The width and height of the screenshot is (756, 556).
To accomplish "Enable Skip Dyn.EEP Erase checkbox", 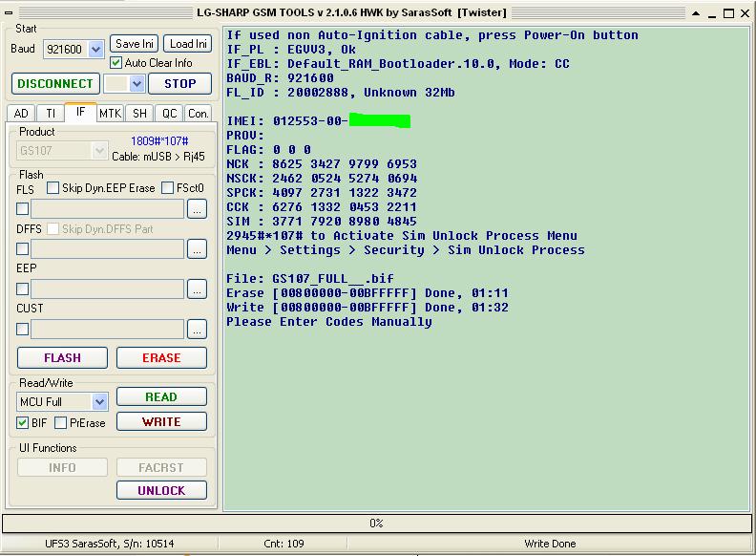I will pos(53,188).
